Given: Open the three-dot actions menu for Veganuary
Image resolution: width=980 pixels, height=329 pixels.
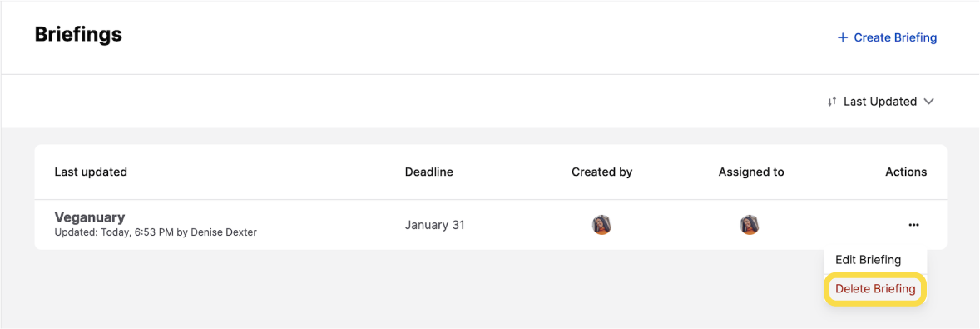Looking at the screenshot, I should [913, 225].
